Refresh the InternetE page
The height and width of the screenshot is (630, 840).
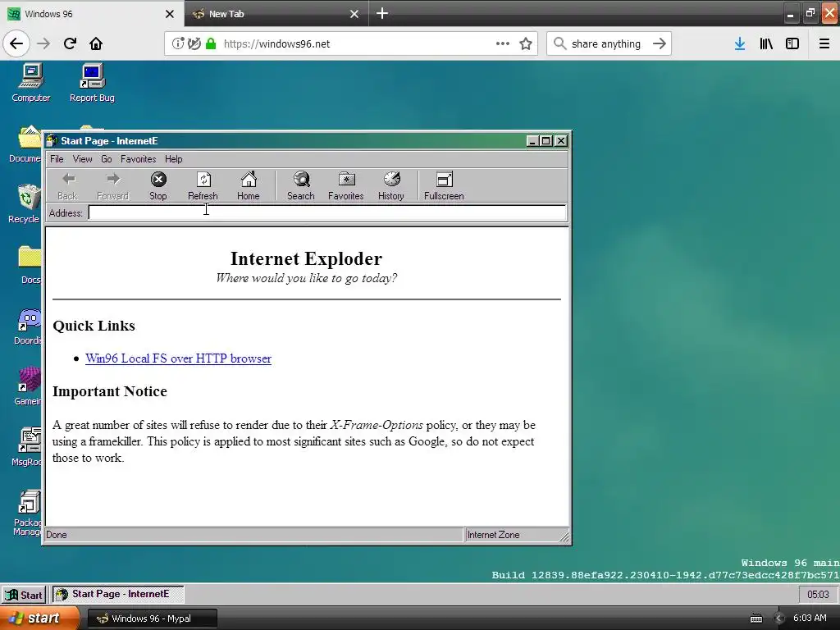click(203, 186)
